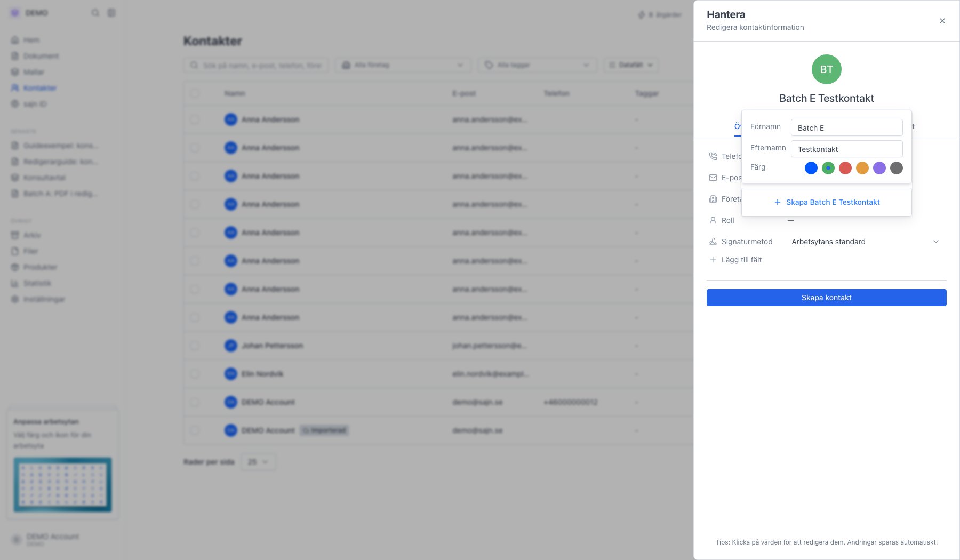This screenshot has height=560, width=960.
Task: Click the BT avatar circle
Action: (826, 69)
